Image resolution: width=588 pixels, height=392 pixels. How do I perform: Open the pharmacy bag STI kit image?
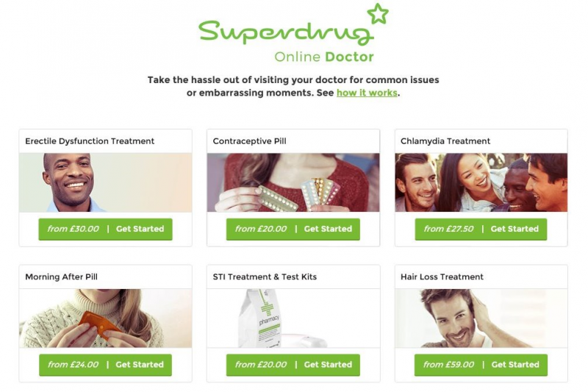pyautogui.click(x=293, y=318)
